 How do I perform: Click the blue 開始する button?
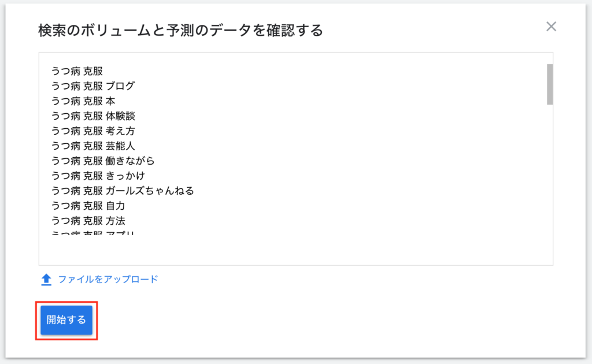coord(66,320)
